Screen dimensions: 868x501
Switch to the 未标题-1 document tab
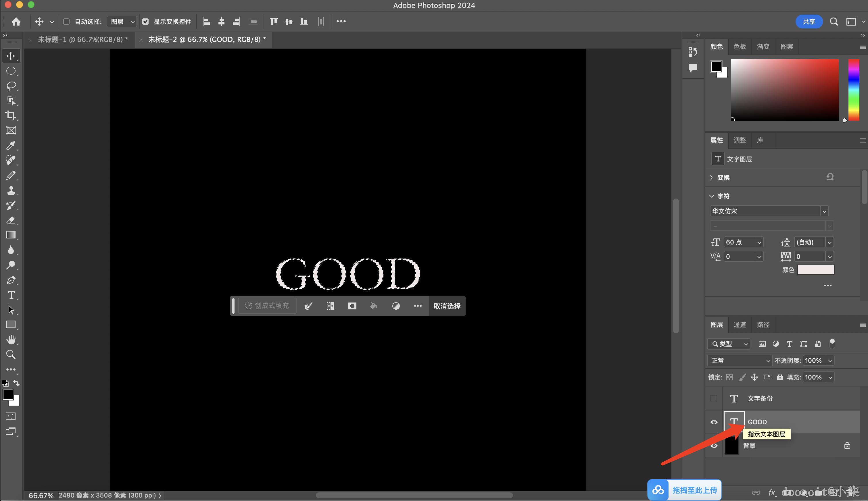pyautogui.click(x=82, y=40)
